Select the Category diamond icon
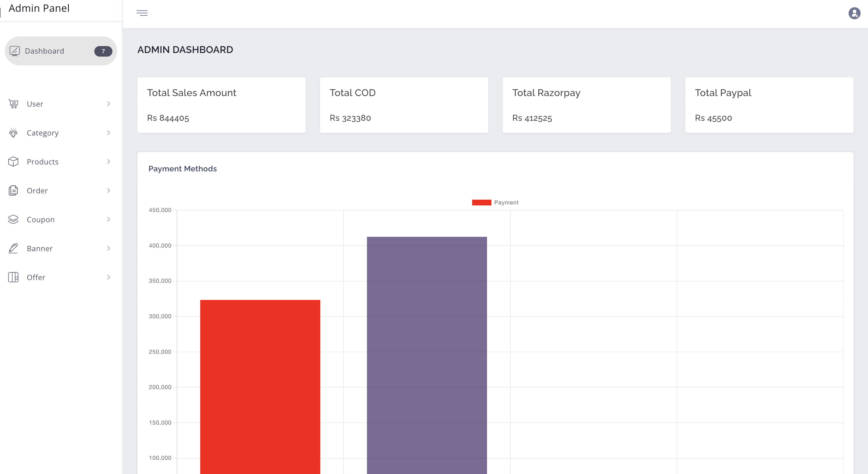 [x=13, y=133]
